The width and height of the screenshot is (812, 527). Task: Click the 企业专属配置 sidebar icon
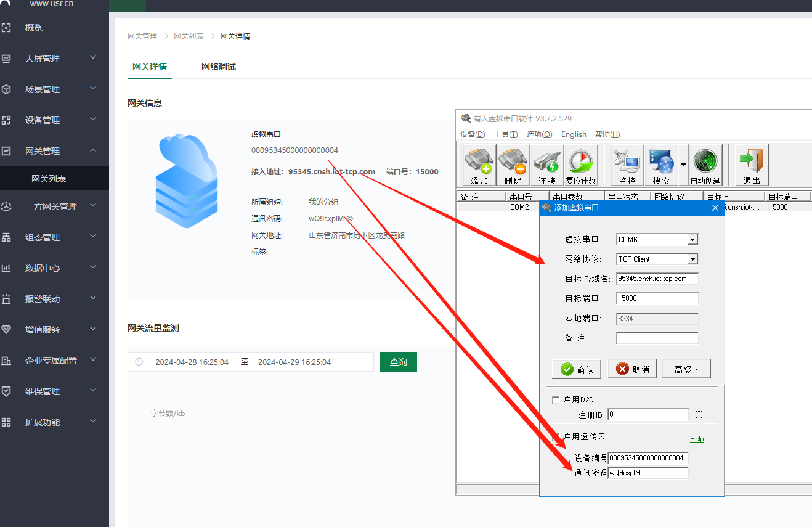tap(6, 361)
